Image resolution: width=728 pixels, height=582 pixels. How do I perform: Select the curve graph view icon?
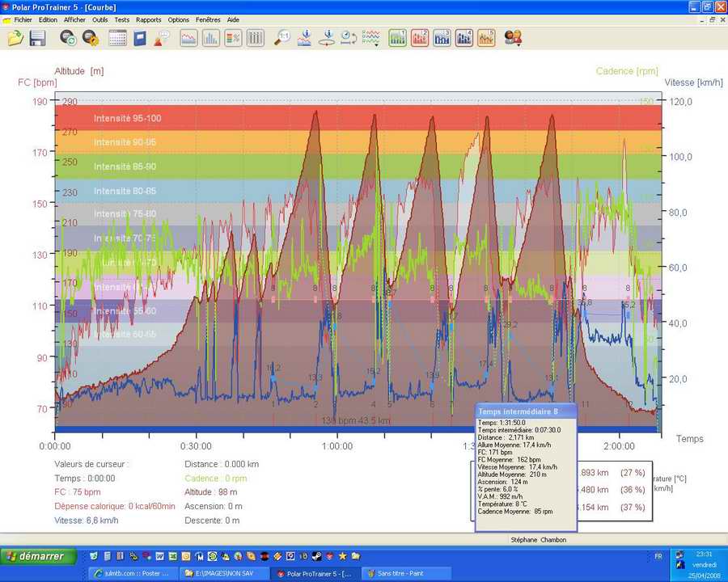coord(188,38)
